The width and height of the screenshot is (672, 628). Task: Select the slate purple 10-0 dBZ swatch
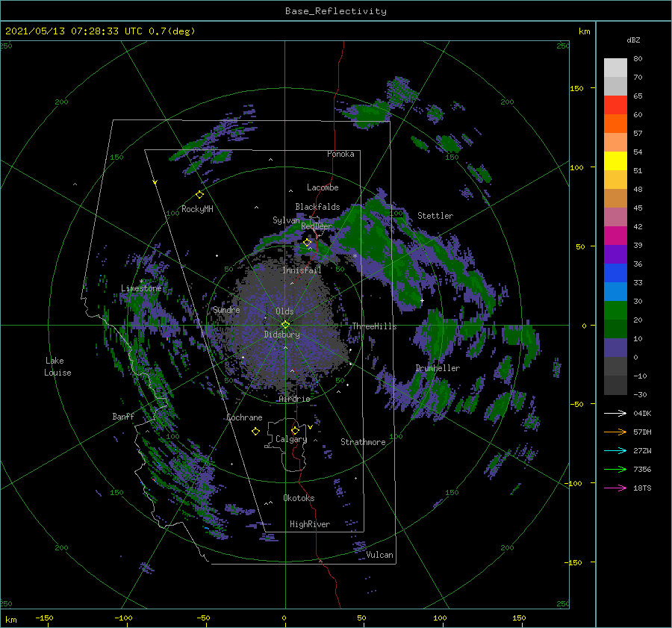pos(615,347)
